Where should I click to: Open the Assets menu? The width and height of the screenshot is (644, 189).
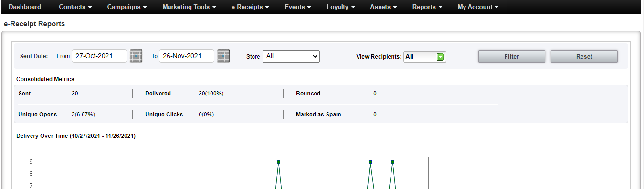coord(383,7)
